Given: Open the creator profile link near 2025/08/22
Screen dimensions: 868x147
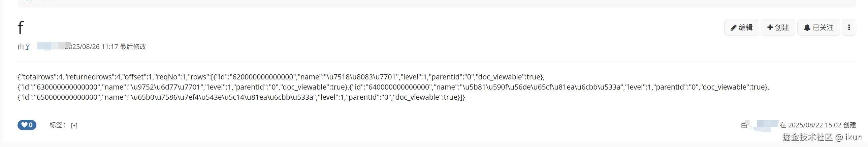Looking at the screenshot, I should coord(752,125).
